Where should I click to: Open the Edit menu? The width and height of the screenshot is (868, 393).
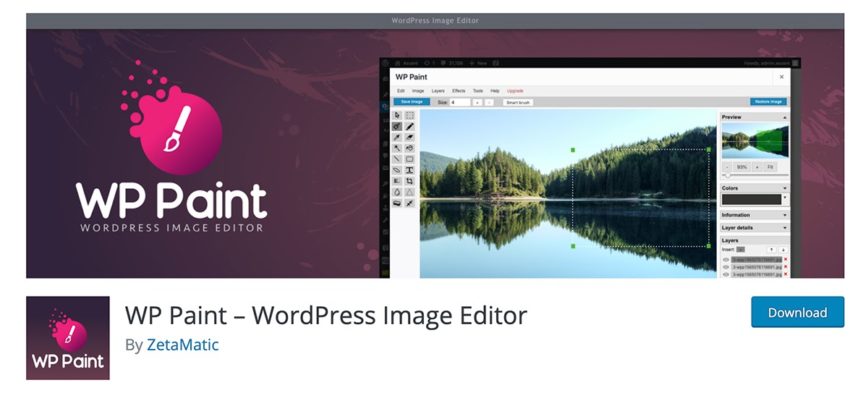[x=401, y=90]
